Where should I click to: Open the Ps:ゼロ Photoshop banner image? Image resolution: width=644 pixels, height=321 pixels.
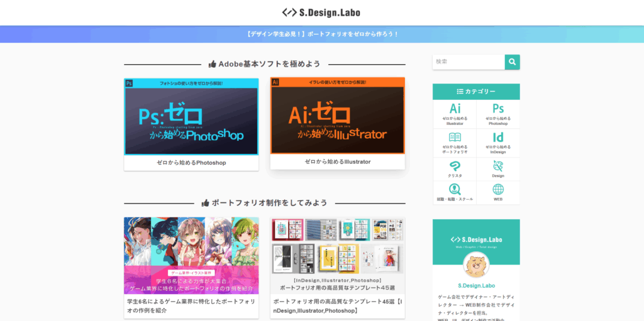pos(191,117)
